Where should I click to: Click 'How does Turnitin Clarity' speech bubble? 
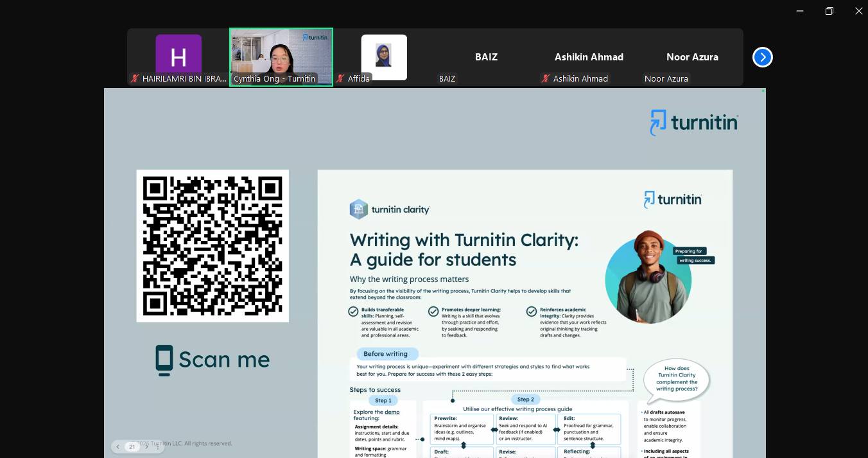tap(677, 380)
